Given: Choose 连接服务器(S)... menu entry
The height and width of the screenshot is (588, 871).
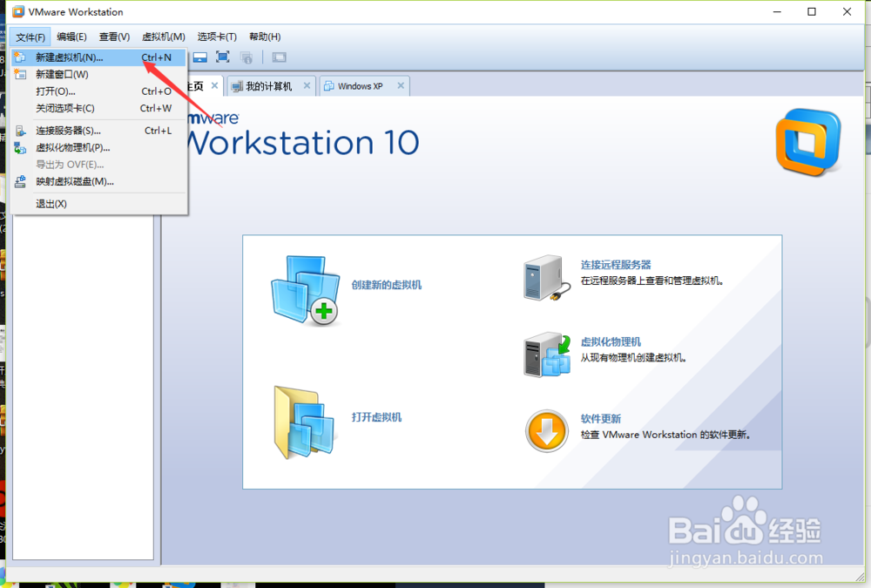Looking at the screenshot, I should click(x=98, y=131).
